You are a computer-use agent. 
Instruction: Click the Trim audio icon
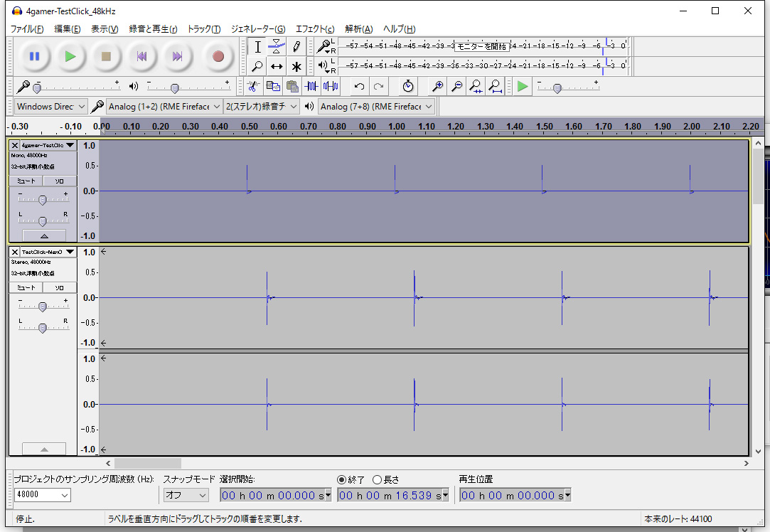[x=311, y=86]
